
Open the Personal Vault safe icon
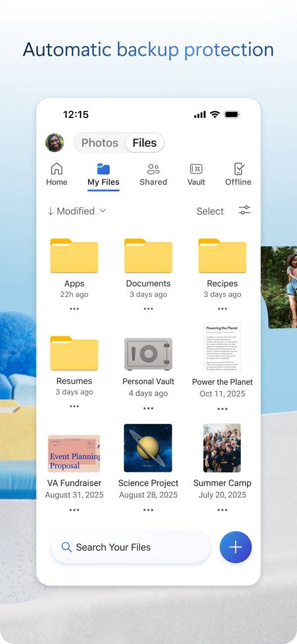click(148, 354)
